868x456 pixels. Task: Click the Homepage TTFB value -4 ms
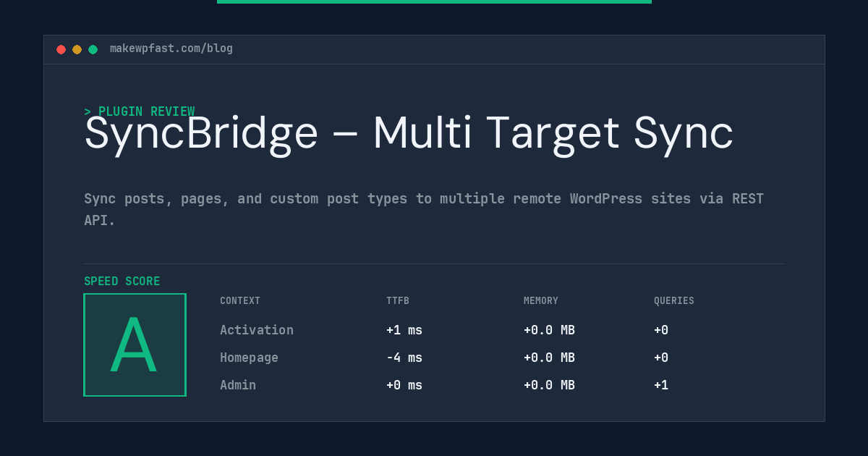pyautogui.click(x=404, y=358)
